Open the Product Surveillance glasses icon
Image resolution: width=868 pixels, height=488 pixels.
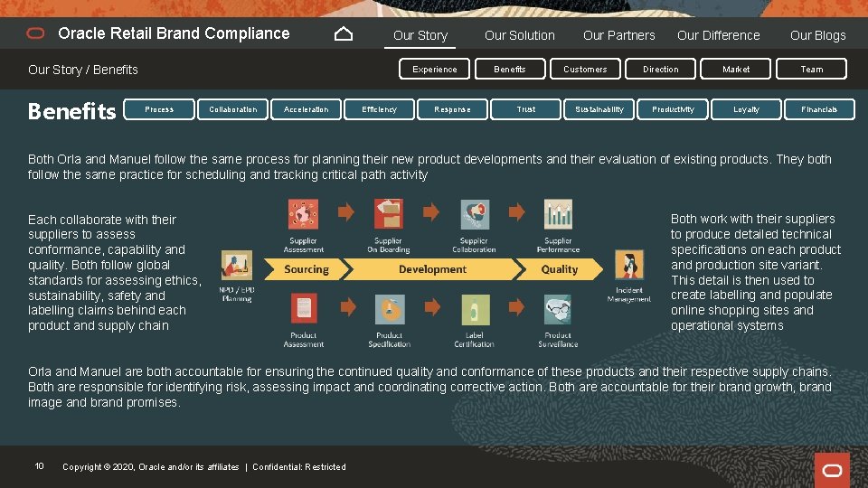click(558, 309)
